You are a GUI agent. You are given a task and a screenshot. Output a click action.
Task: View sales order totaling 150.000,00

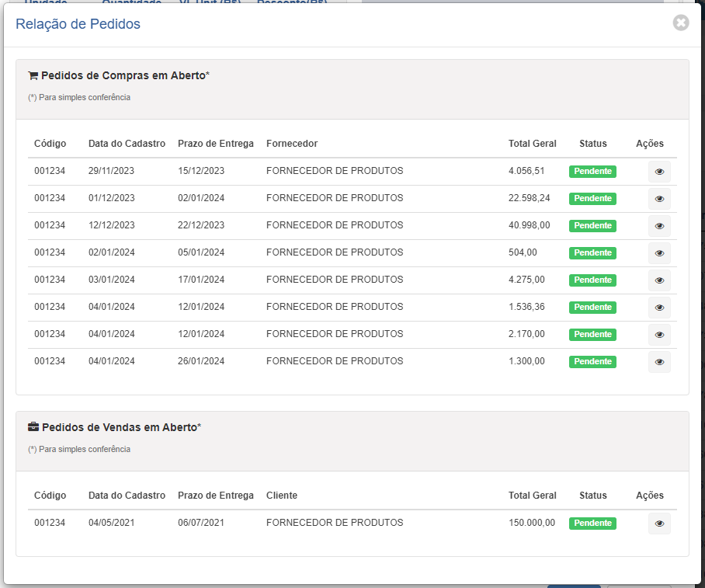659,524
